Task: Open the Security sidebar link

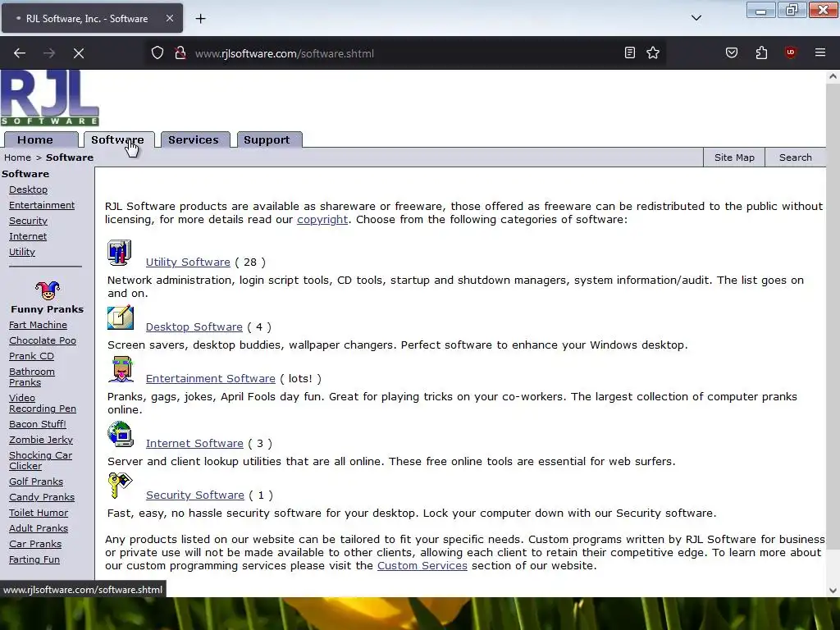Action: point(29,221)
